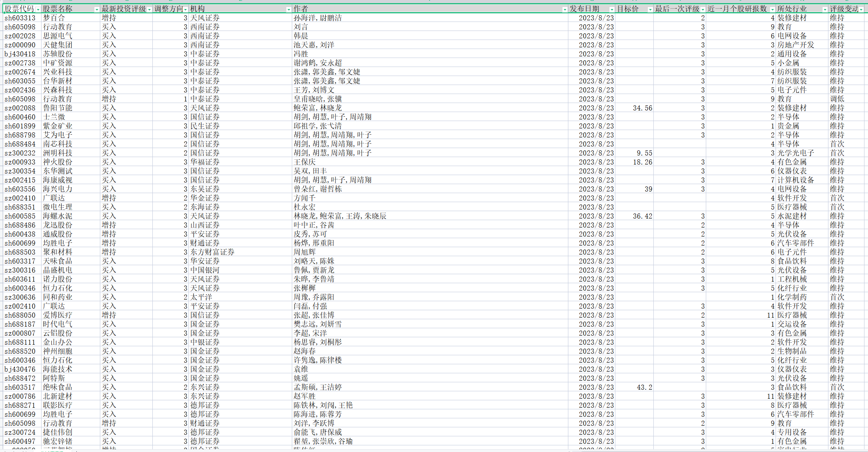Click the cell containing sz002028
868x452 pixels.
[x=22, y=36]
